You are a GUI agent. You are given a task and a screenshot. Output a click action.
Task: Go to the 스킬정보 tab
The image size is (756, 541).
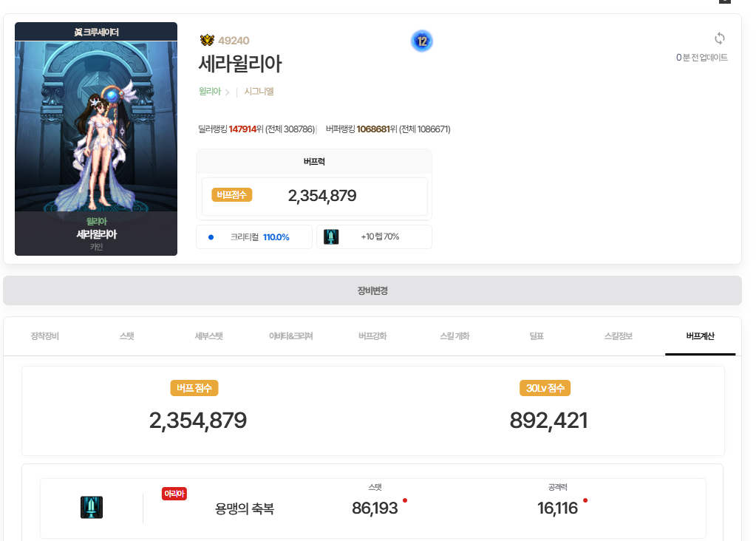pyautogui.click(x=618, y=336)
